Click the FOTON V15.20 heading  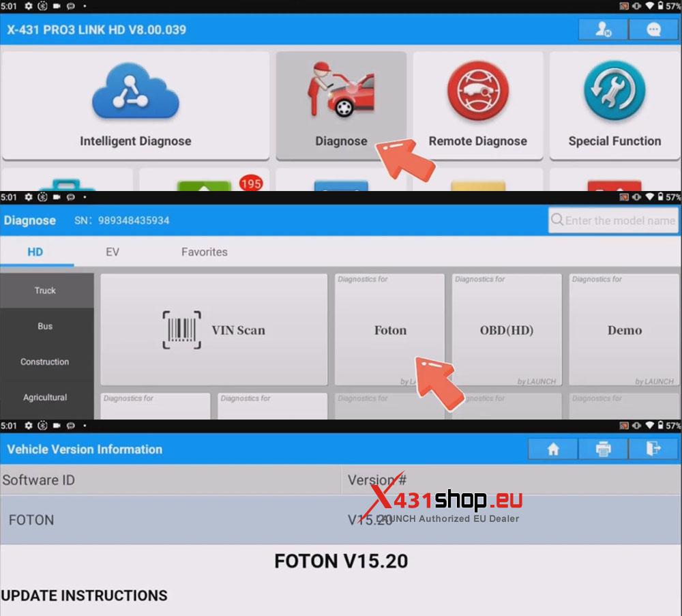pyautogui.click(x=341, y=561)
